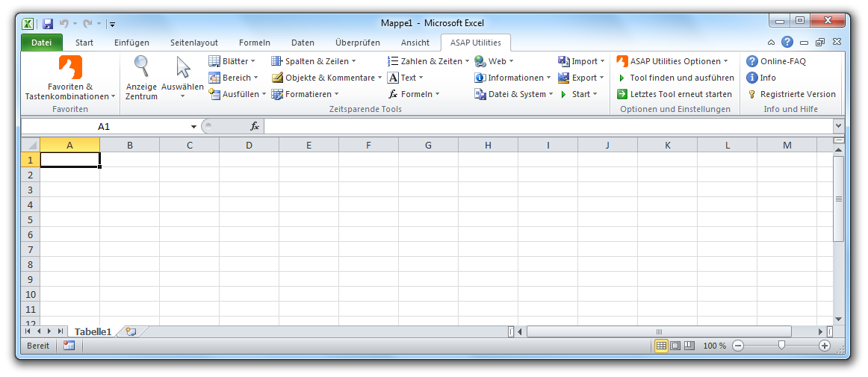Click the zoom slider handle
The image size is (868, 377).
(x=781, y=346)
